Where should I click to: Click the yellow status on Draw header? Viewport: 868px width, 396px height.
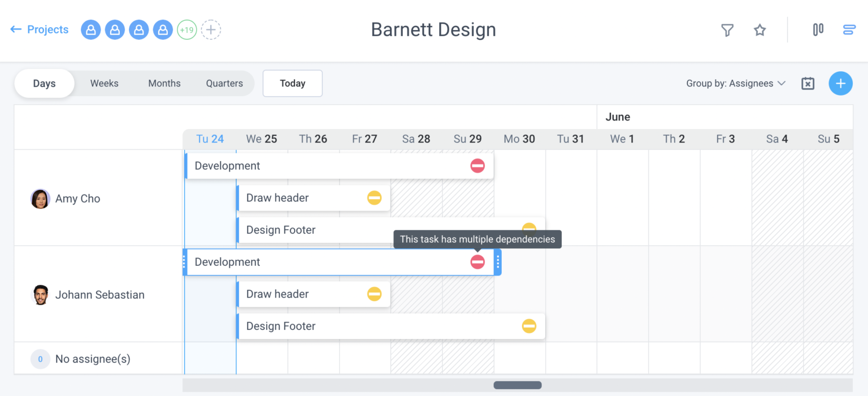[374, 197]
